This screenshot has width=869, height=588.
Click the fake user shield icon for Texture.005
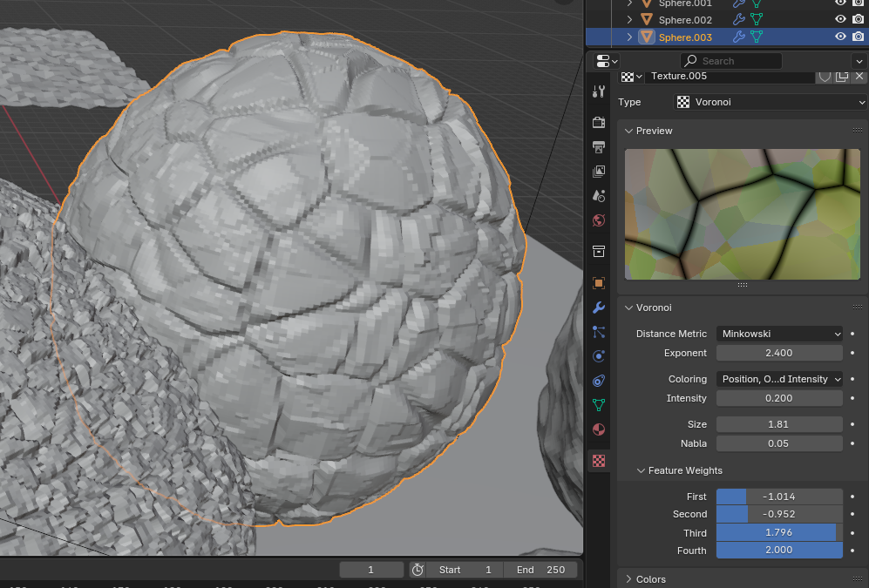tap(824, 77)
